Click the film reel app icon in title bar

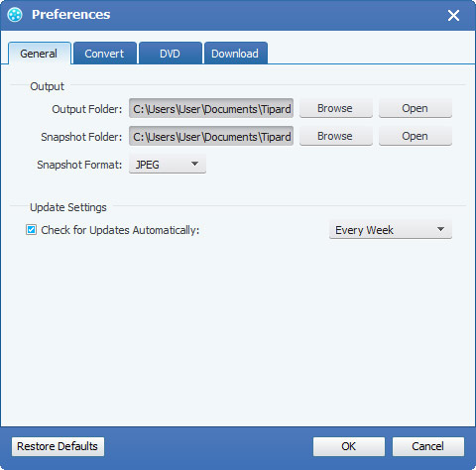[x=15, y=15]
